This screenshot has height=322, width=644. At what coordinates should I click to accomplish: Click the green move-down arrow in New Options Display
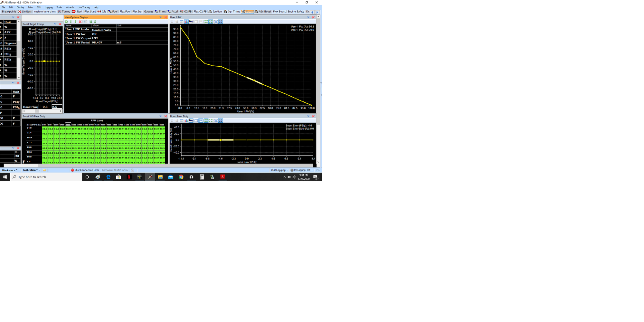pos(75,22)
